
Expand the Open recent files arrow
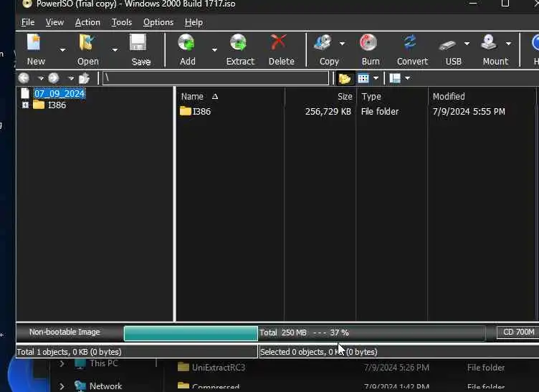pyautogui.click(x=115, y=50)
